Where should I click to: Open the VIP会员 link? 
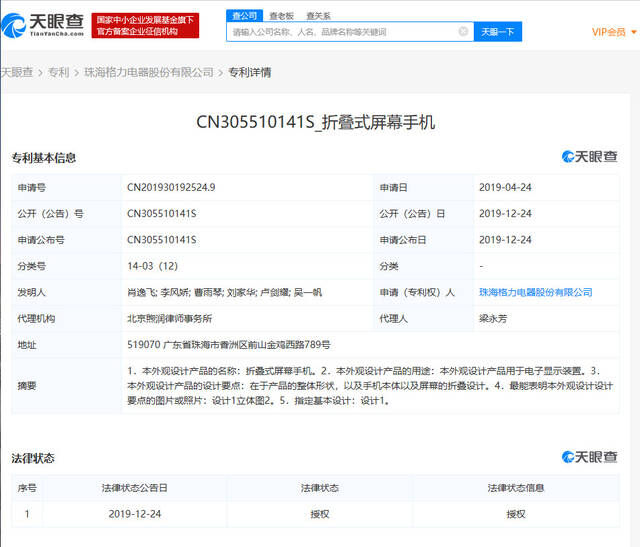click(x=609, y=32)
